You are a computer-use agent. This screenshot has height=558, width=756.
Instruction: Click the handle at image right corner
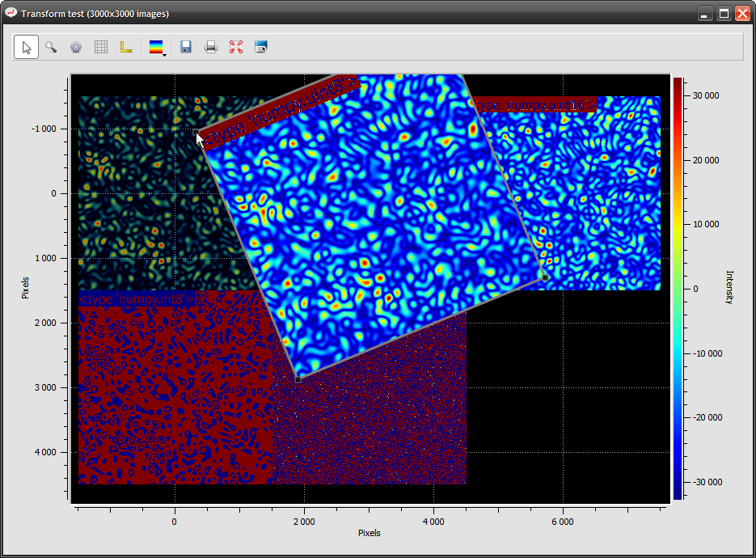click(545, 278)
